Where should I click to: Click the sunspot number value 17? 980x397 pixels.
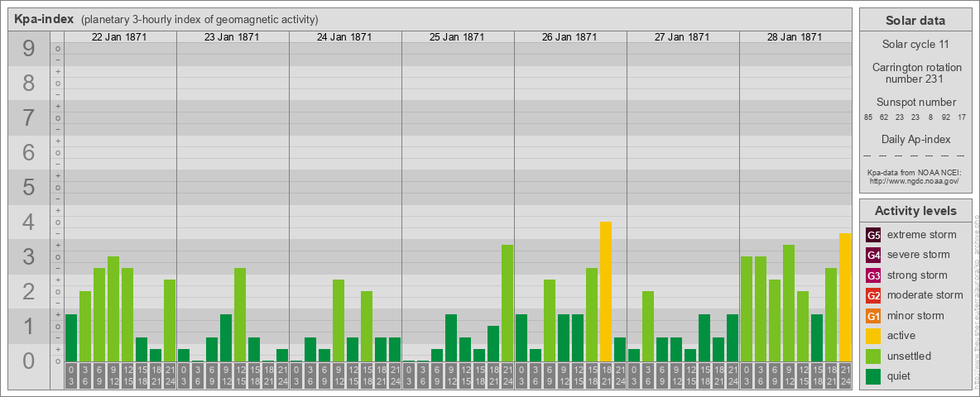click(962, 117)
